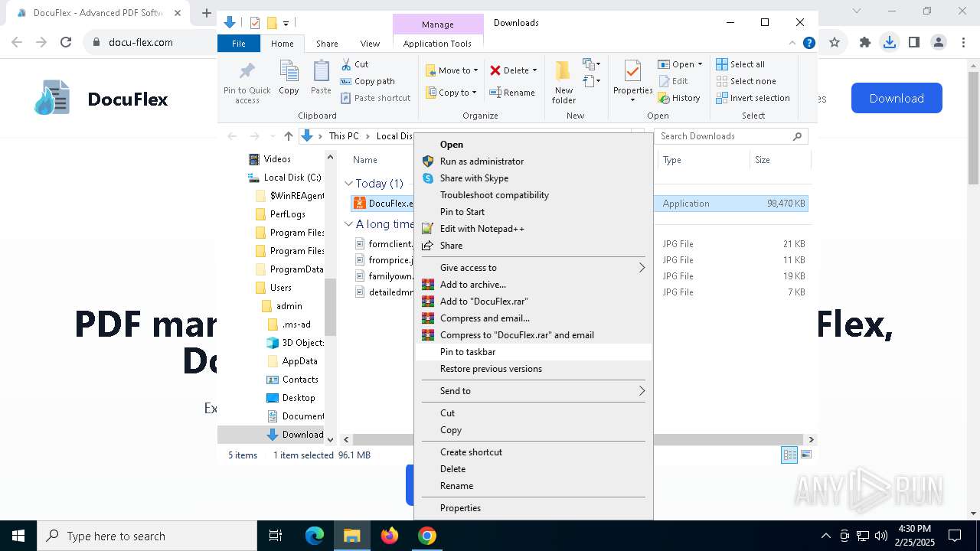Sort by the Name column header
This screenshot has height=551, width=980.
click(365, 160)
